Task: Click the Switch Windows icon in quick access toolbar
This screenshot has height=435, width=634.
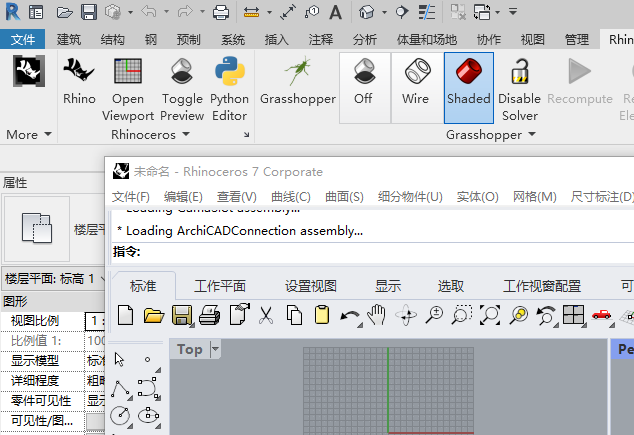Action: [482, 12]
